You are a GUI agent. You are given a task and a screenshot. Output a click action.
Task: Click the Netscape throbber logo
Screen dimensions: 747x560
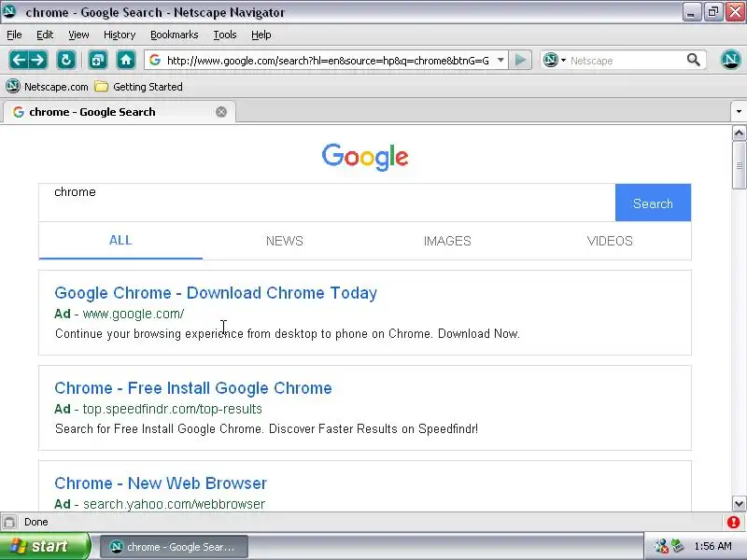point(730,60)
